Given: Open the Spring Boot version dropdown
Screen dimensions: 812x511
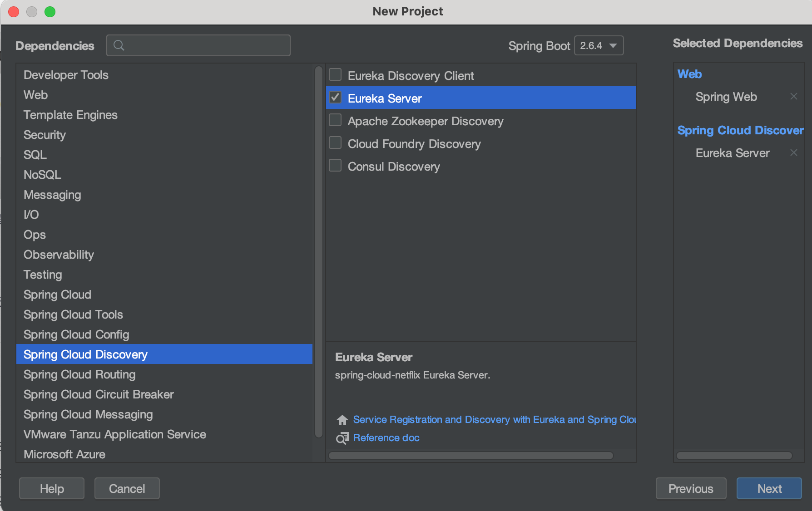Looking at the screenshot, I should tap(599, 45).
